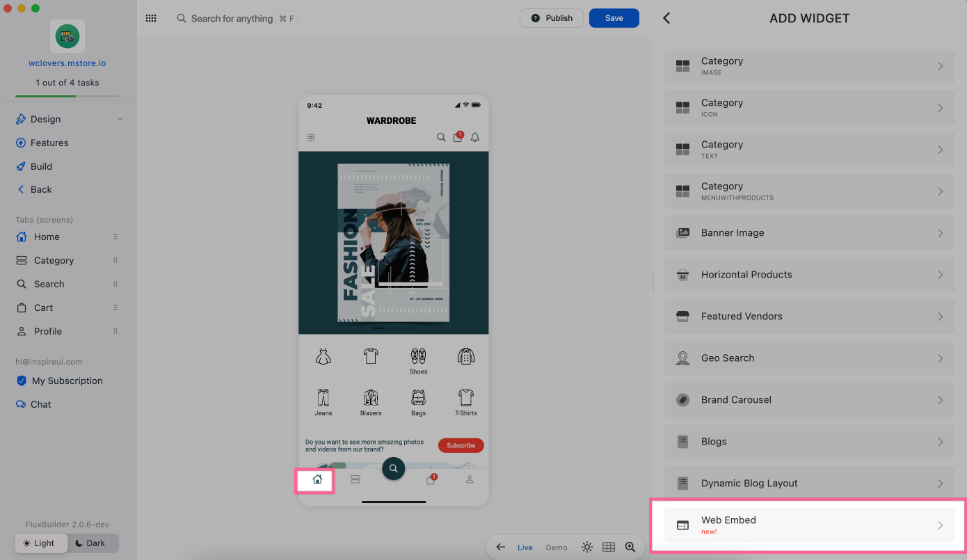The width and height of the screenshot is (967, 560).
Task: Switch to Light theme mode
Action: tap(41, 543)
